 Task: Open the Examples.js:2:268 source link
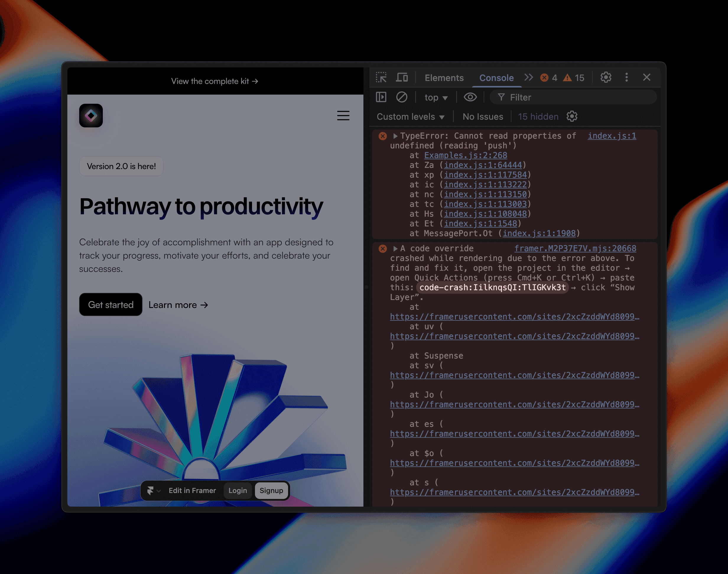point(465,155)
